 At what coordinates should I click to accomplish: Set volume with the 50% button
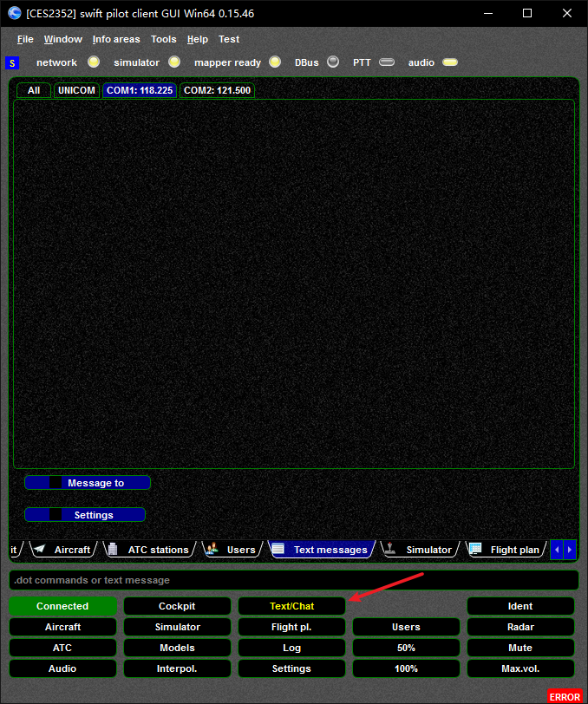406,648
